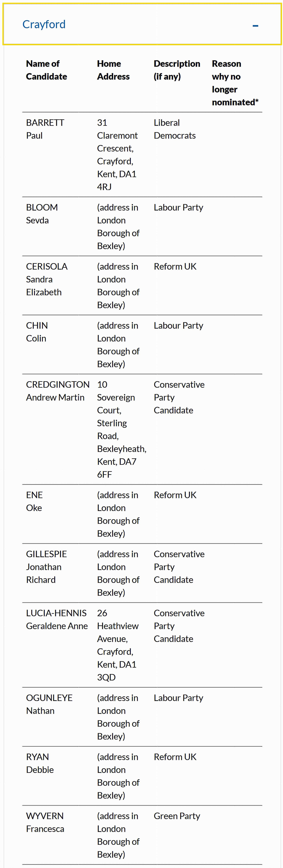Click the Description (if any) column header
This screenshot has height=868, width=283.
point(177,70)
